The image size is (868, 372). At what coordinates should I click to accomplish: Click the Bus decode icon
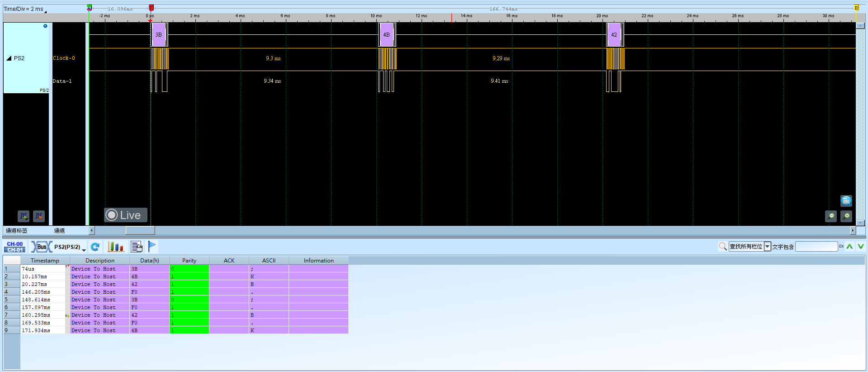(x=41, y=247)
